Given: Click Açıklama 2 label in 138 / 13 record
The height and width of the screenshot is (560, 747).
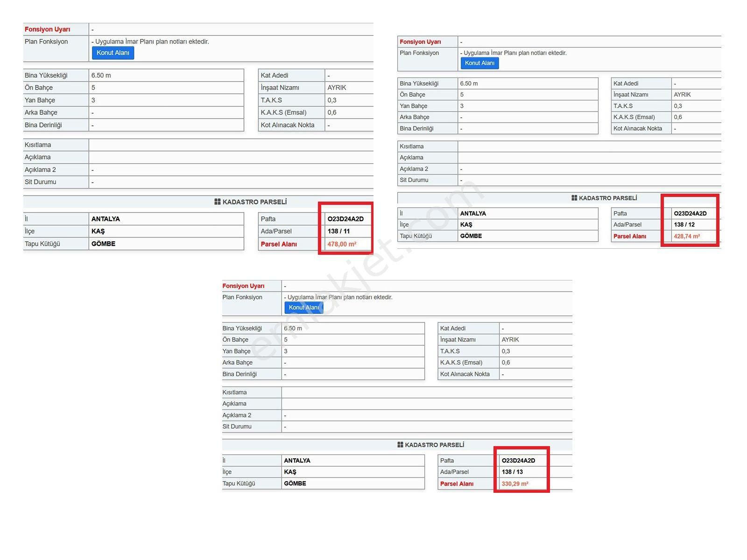Looking at the screenshot, I should pyautogui.click(x=237, y=415).
